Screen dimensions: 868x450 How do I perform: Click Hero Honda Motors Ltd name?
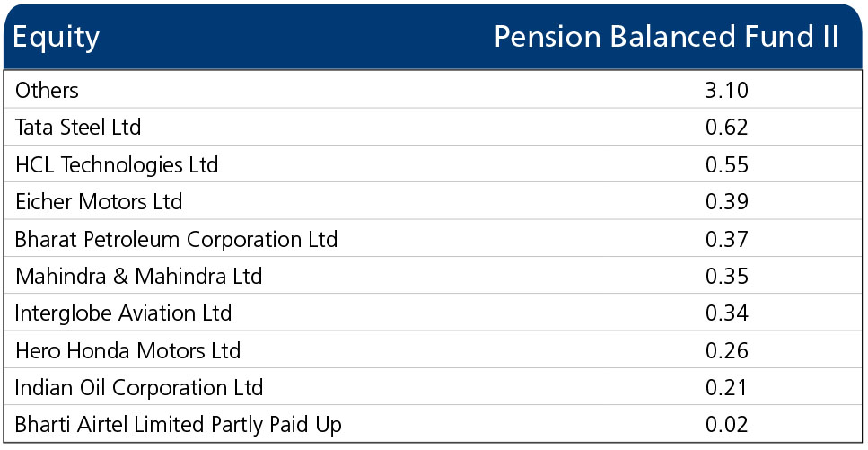(127, 350)
